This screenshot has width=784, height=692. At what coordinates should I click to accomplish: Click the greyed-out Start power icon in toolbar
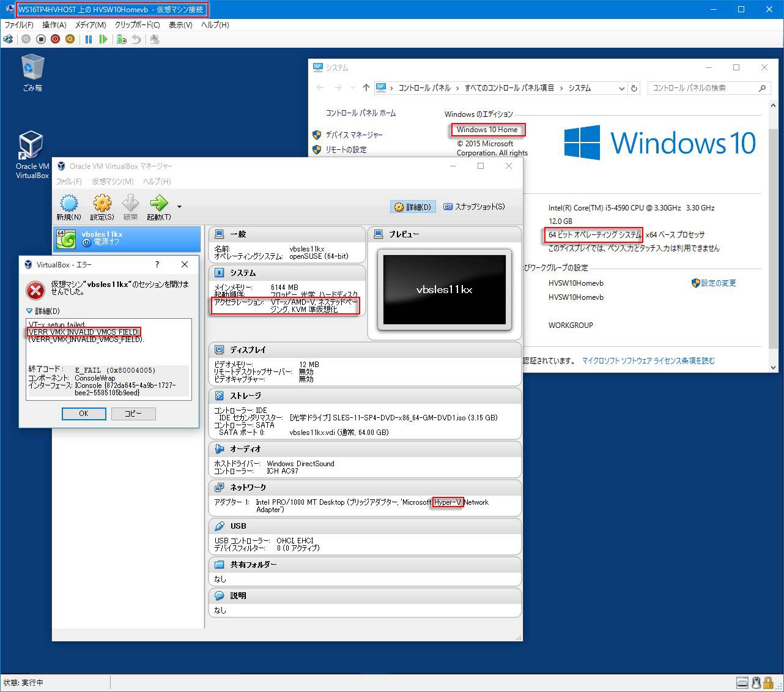pos(26,39)
